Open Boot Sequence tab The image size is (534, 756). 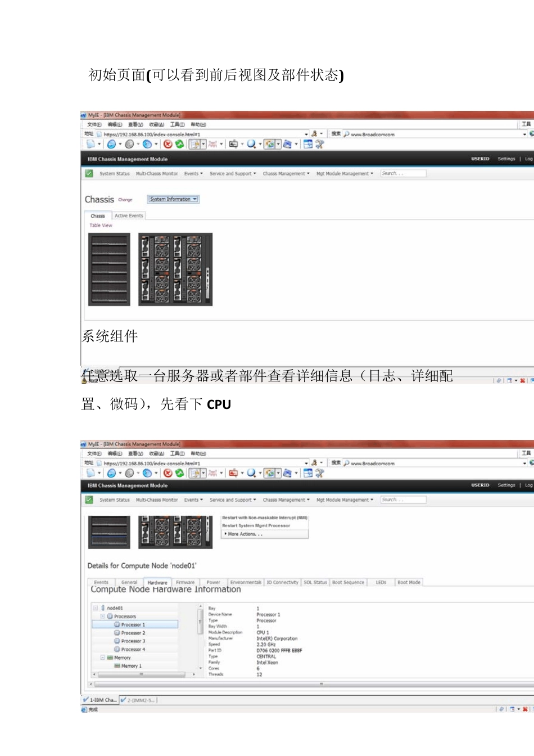pos(348,582)
